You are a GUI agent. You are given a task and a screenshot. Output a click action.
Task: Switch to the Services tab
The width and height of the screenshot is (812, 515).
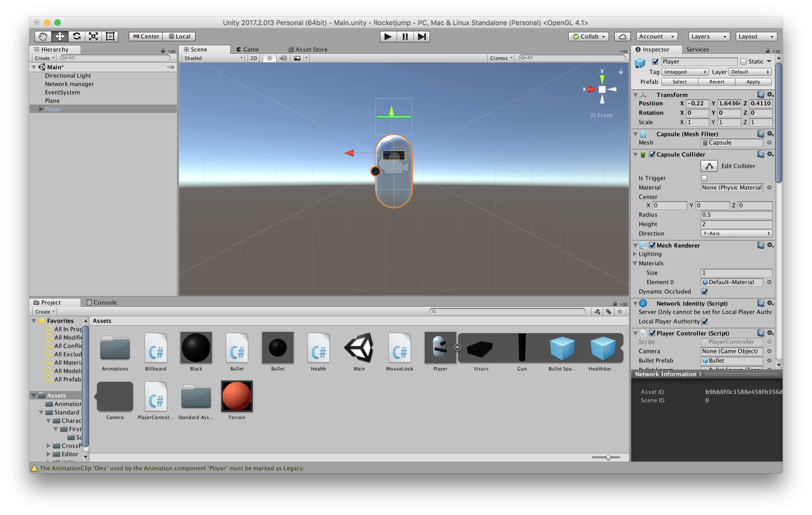pyautogui.click(x=697, y=50)
